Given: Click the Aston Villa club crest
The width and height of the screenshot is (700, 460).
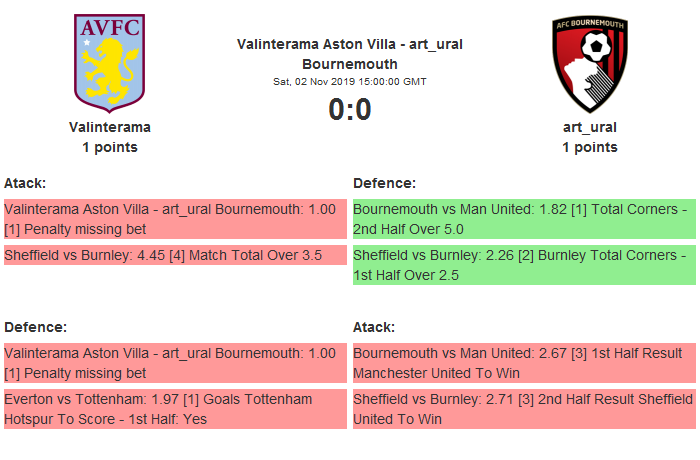Looking at the screenshot, I should [x=110, y=61].
